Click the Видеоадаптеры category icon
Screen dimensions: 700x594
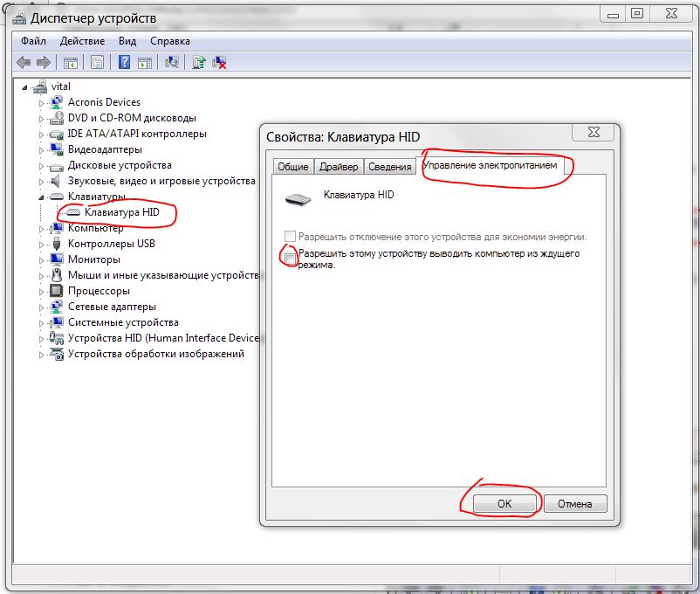57,149
